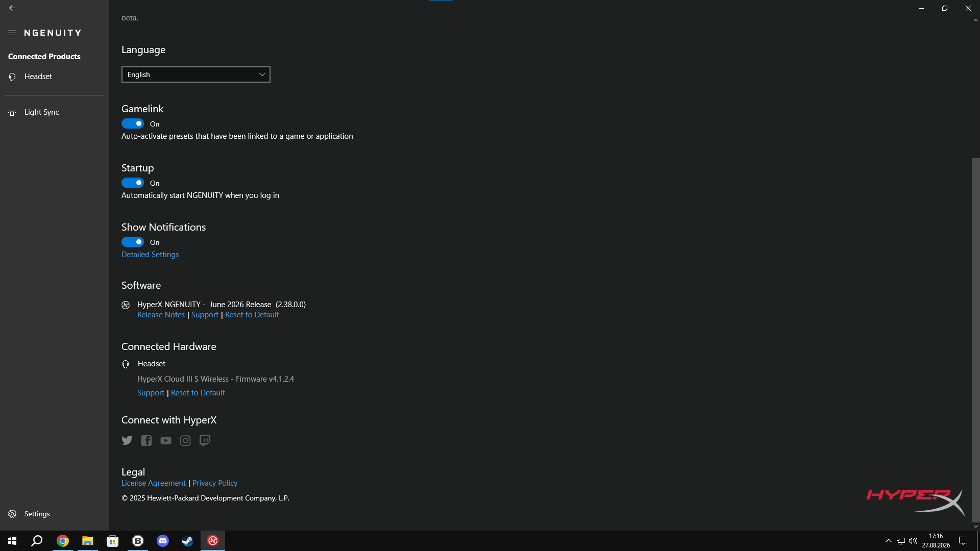This screenshot has height=551, width=980.
Task: Click the Hewlett-Packard copyright text
Action: click(205, 498)
